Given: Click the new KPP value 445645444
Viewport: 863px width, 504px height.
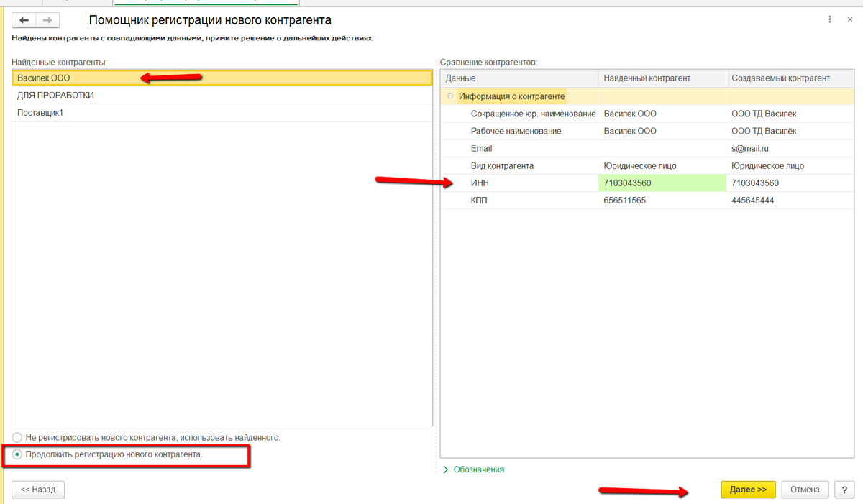Looking at the screenshot, I should [752, 201].
